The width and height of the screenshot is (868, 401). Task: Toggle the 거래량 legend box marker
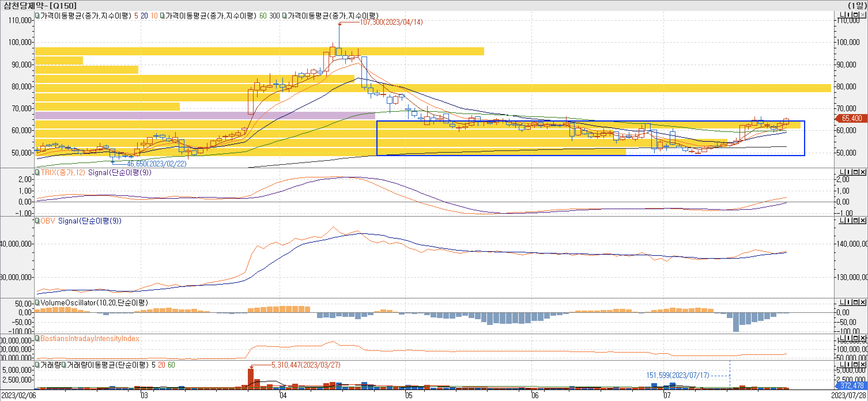point(37,365)
